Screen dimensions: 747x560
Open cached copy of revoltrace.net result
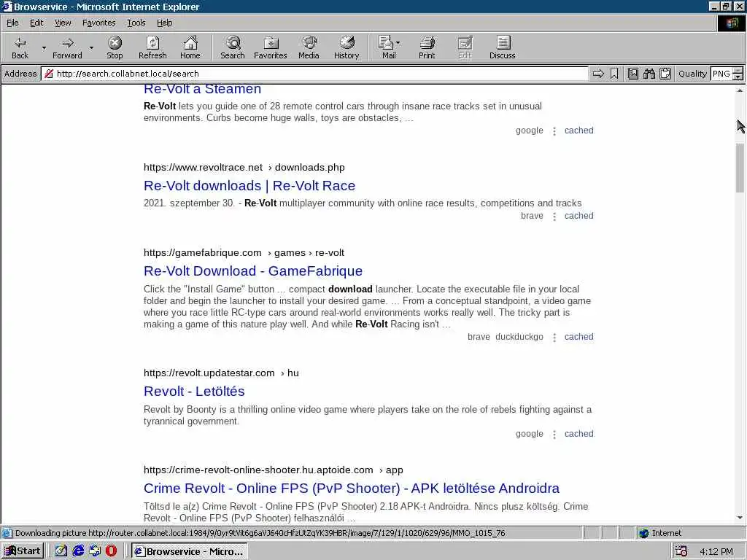[578, 216]
